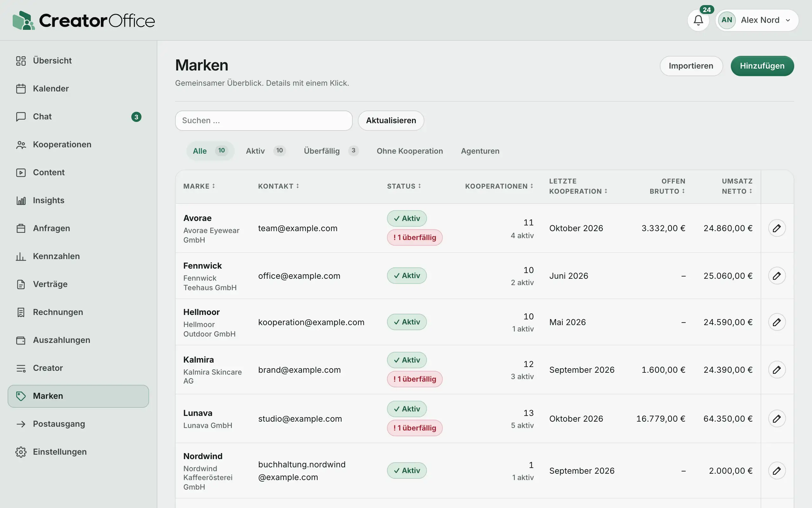Sort by Kooperationen column

pos(499,186)
